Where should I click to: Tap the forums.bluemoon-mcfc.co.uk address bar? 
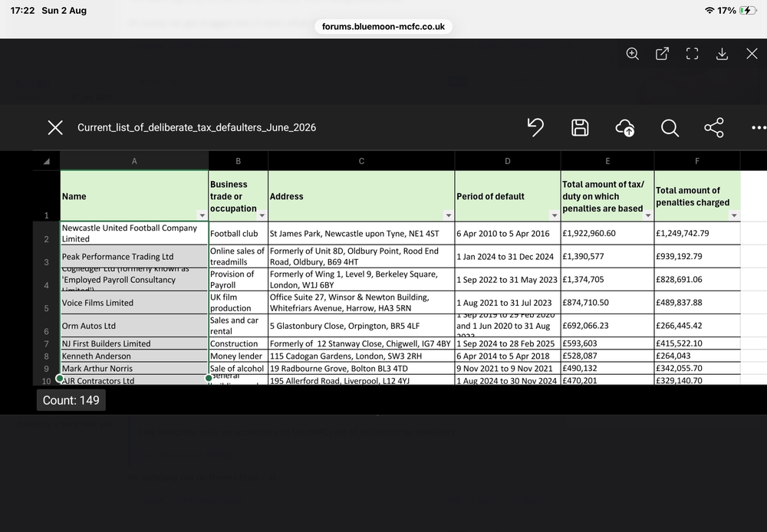point(383,26)
